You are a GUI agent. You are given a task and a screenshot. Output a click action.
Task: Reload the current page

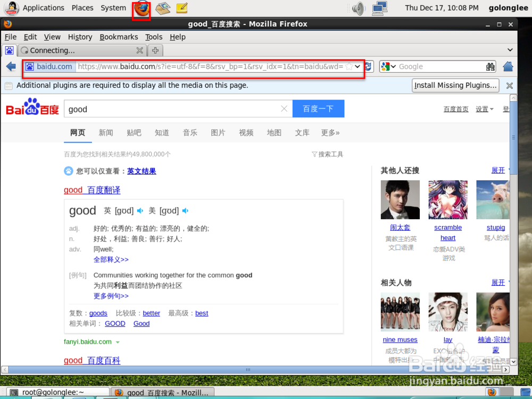click(x=368, y=66)
